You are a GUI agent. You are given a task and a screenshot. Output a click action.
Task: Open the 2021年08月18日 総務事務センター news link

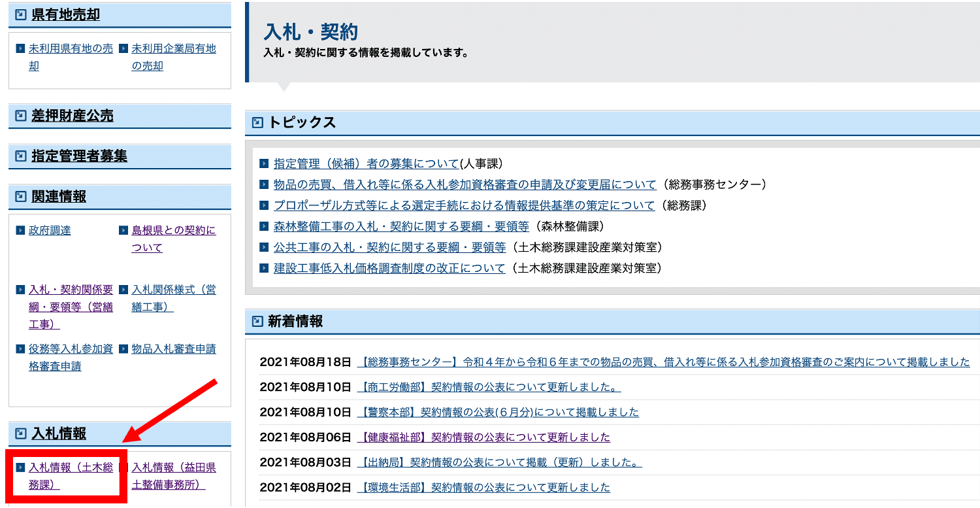pyautogui.click(x=663, y=362)
